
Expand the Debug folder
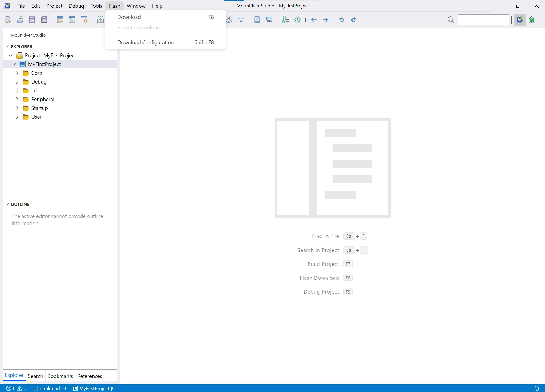17,82
